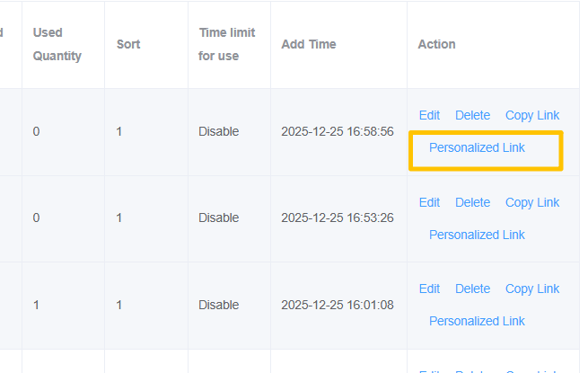Copy Link for the 16:53:26 entry
Viewport: 588px width, 373px height.
[531, 202]
